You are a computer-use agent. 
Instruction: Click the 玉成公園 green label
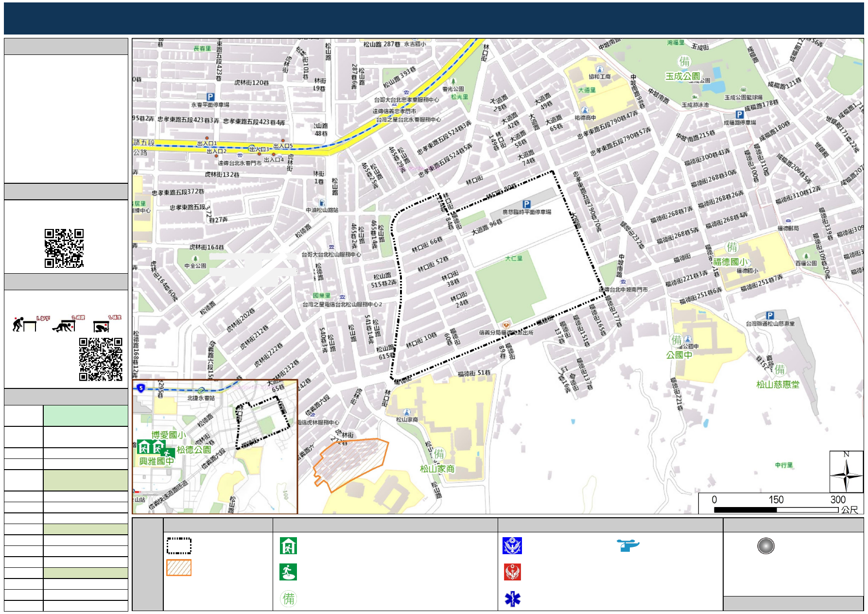coord(682,76)
